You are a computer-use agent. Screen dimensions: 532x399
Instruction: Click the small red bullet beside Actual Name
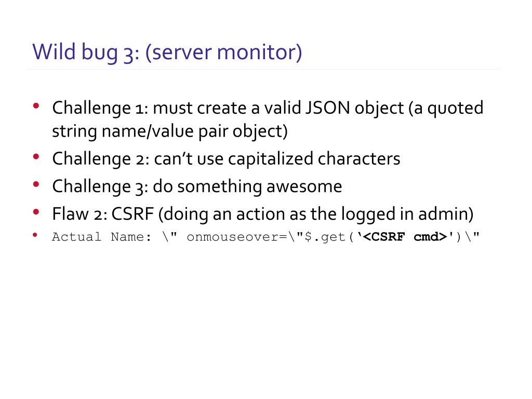point(35,235)
